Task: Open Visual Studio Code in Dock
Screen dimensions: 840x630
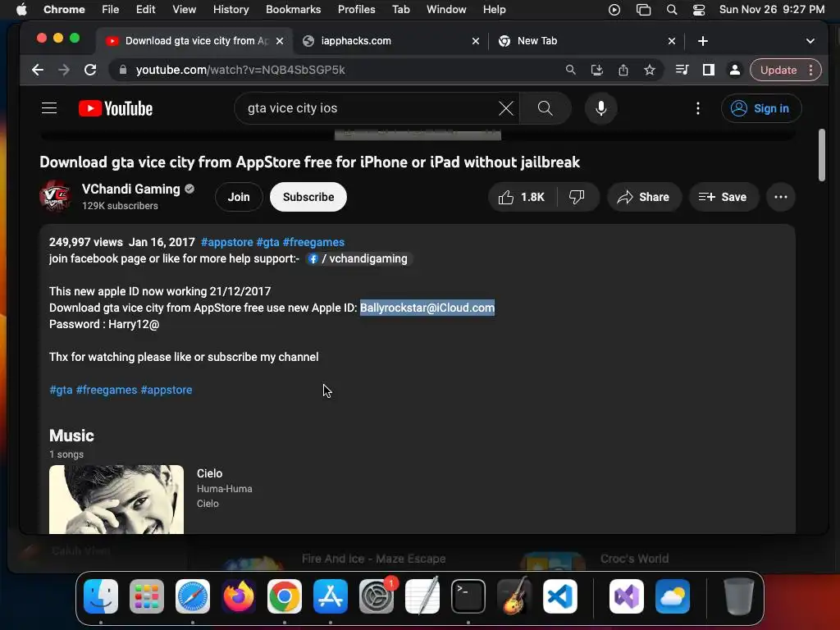Action: pyautogui.click(x=559, y=596)
